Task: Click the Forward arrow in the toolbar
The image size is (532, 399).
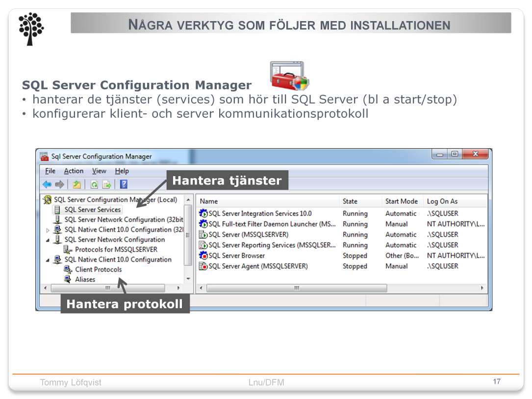Action: point(60,185)
